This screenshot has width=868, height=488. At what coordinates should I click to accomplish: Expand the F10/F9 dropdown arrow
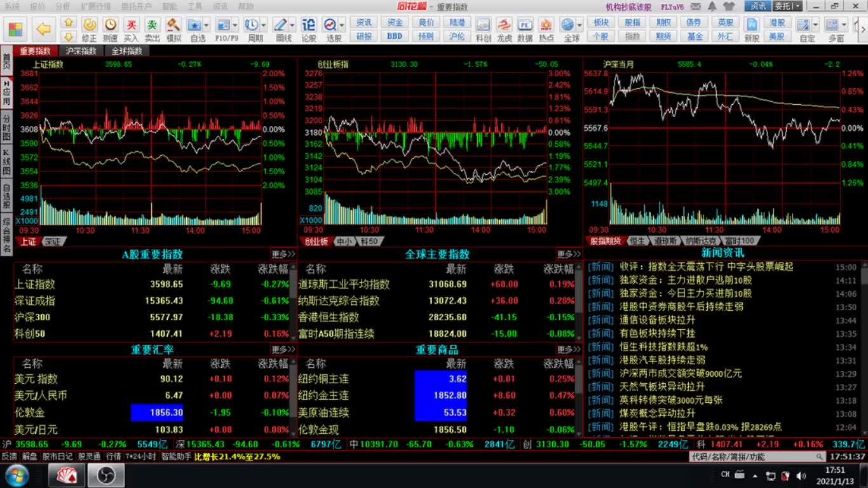236,25
